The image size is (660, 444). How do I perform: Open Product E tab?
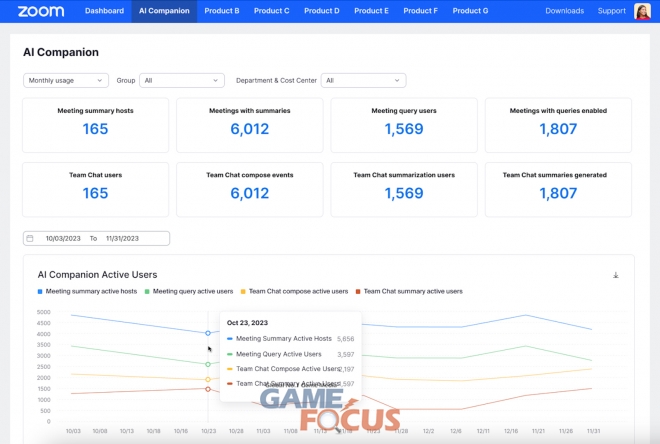point(371,11)
